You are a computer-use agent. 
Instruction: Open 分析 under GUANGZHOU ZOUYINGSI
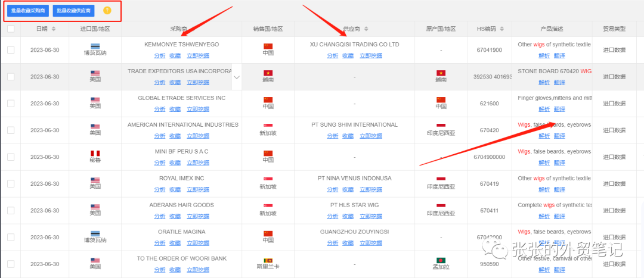(333, 243)
